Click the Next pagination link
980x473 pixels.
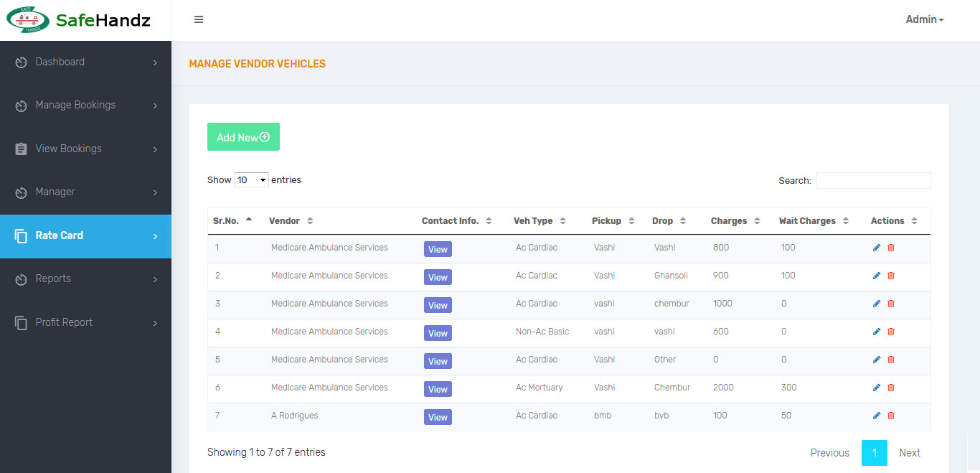coord(909,453)
